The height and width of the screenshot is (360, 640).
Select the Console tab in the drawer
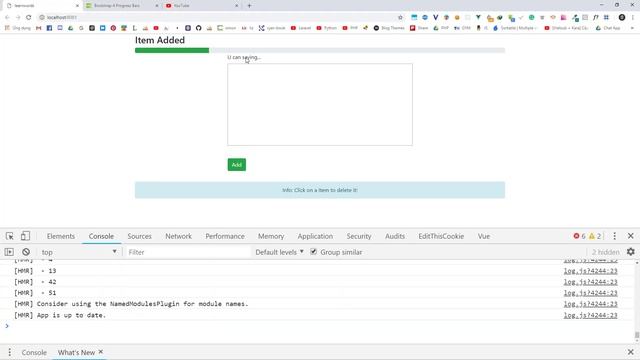pos(34,352)
